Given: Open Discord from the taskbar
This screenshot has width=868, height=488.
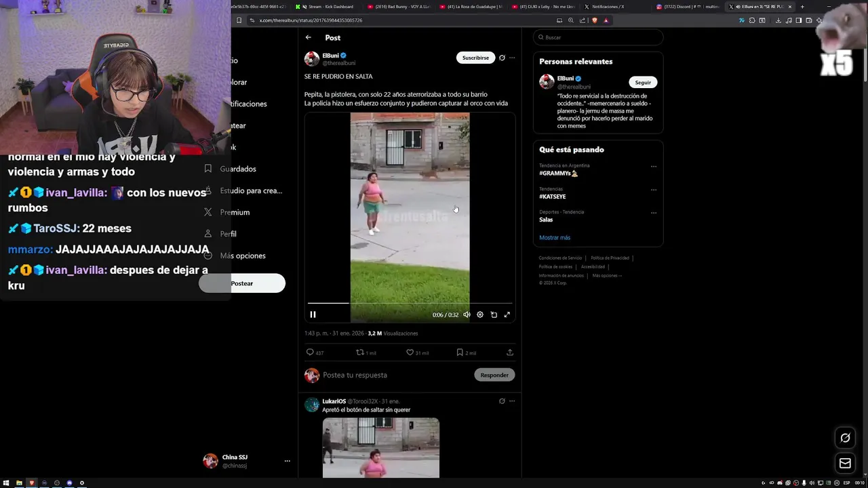Looking at the screenshot, I should [69, 483].
